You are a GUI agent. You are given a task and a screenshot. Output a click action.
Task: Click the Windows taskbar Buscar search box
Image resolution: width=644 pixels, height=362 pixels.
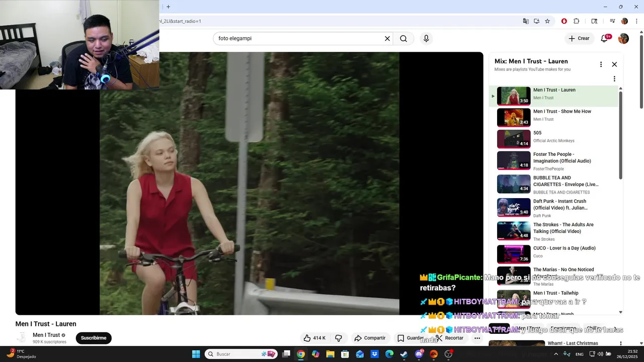242,354
